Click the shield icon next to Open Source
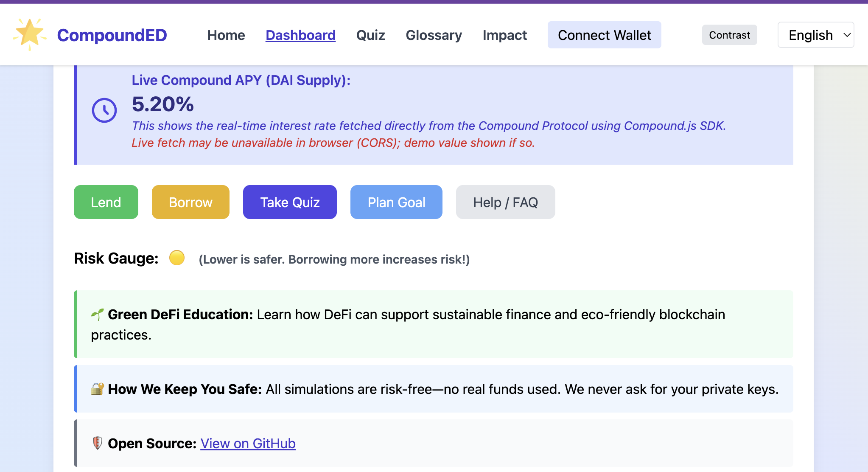 coord(97,443)
